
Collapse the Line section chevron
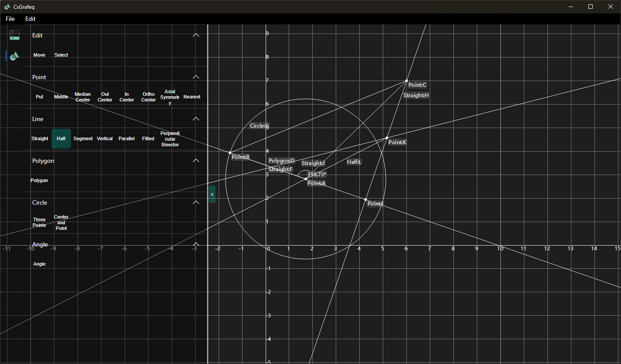(196, 119)
